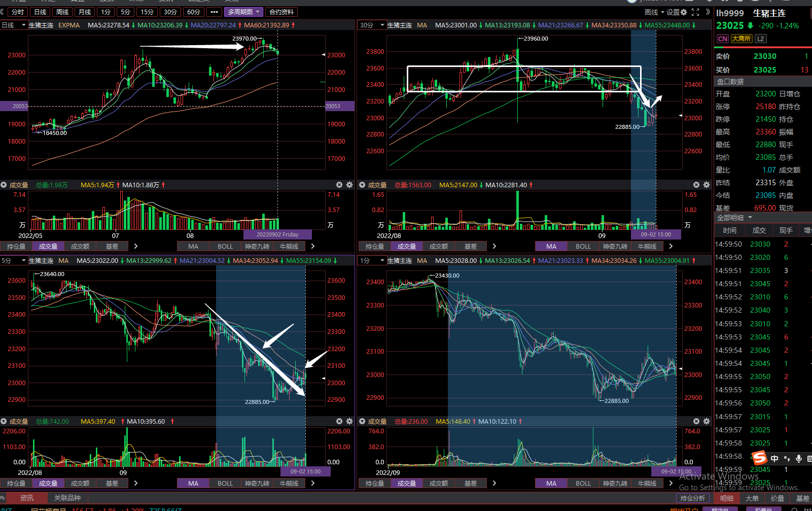The image size is (812, 511).
Task: Close the volume pane of the 30分 chart
Action: click(696, 185)
